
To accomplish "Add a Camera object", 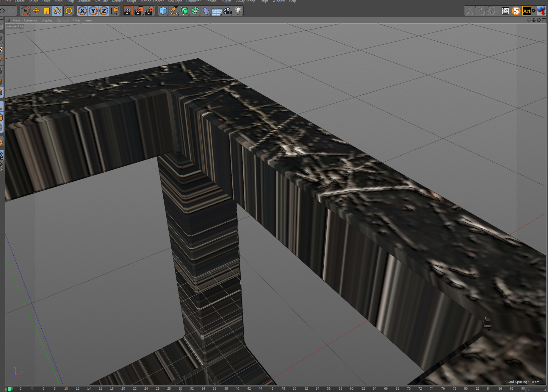I will click(x=228, y=11).
